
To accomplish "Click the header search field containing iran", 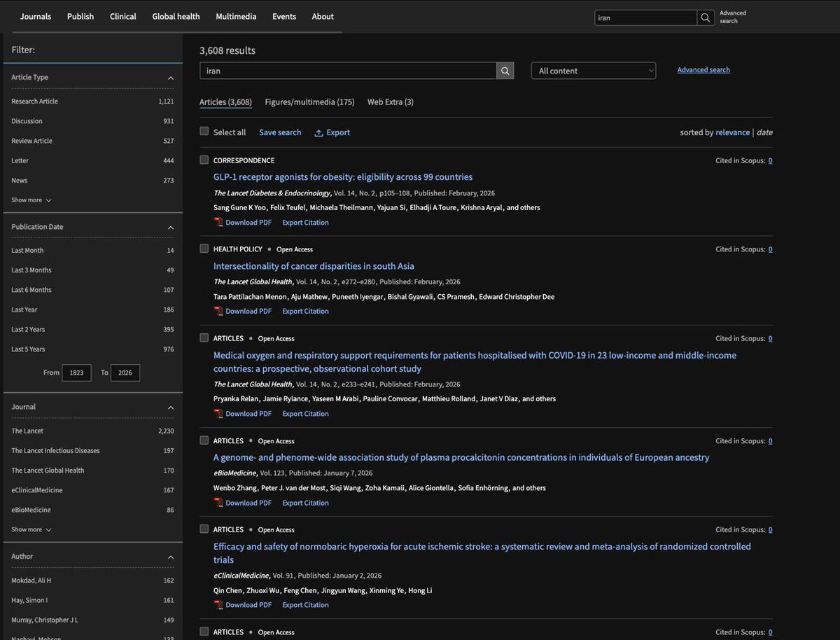I will (646, 18).
